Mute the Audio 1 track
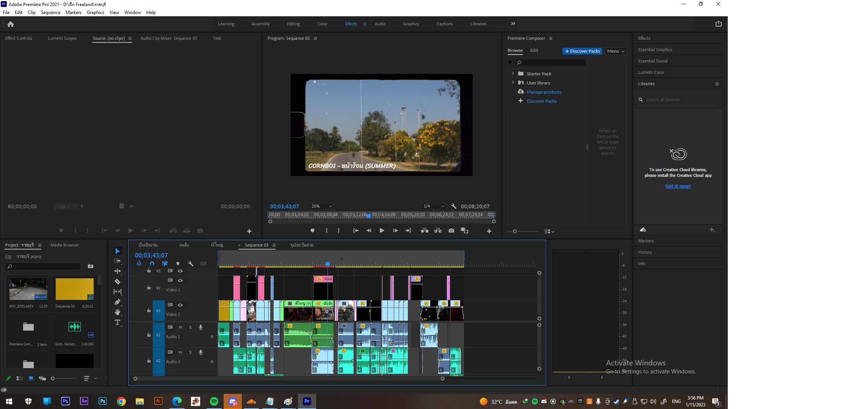 pos(180,327)
